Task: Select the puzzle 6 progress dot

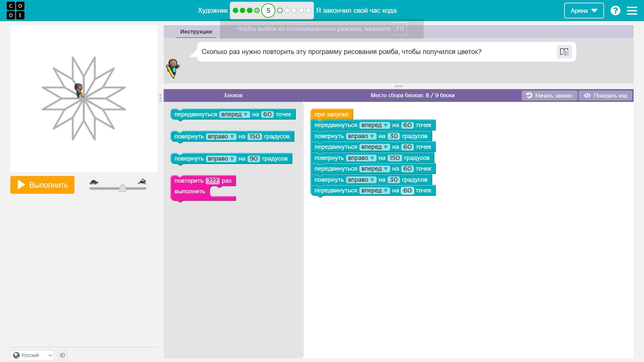Action: coord(280,10)
